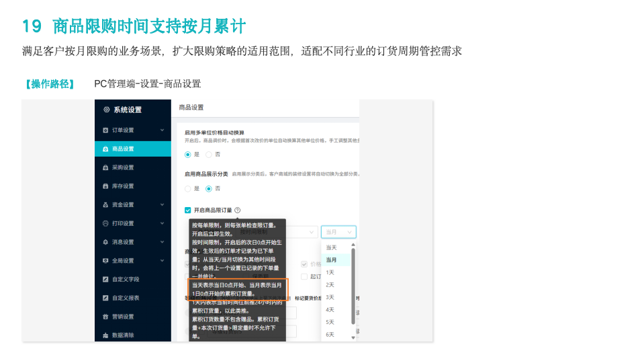Click the 库存设置 sidebar icon
The image size is (644, 363).
105,186
